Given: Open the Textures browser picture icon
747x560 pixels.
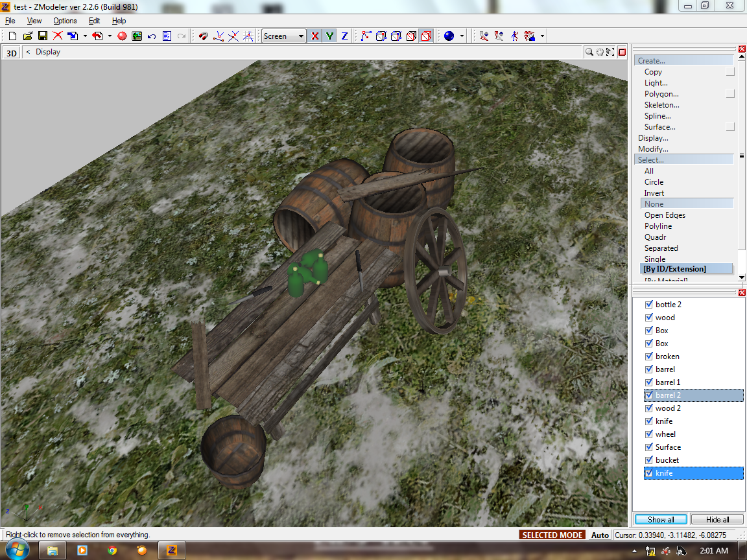Looking at the screenshot, I should point(137,36).
